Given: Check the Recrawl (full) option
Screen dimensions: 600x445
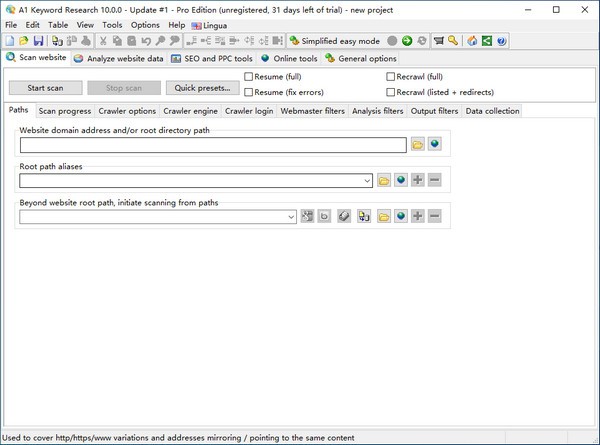Looking at the screenshot, I should pos(391,77).
